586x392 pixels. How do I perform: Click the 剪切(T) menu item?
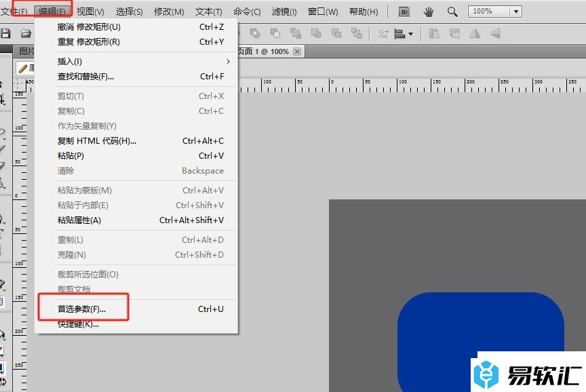click(x=136, y=96)
